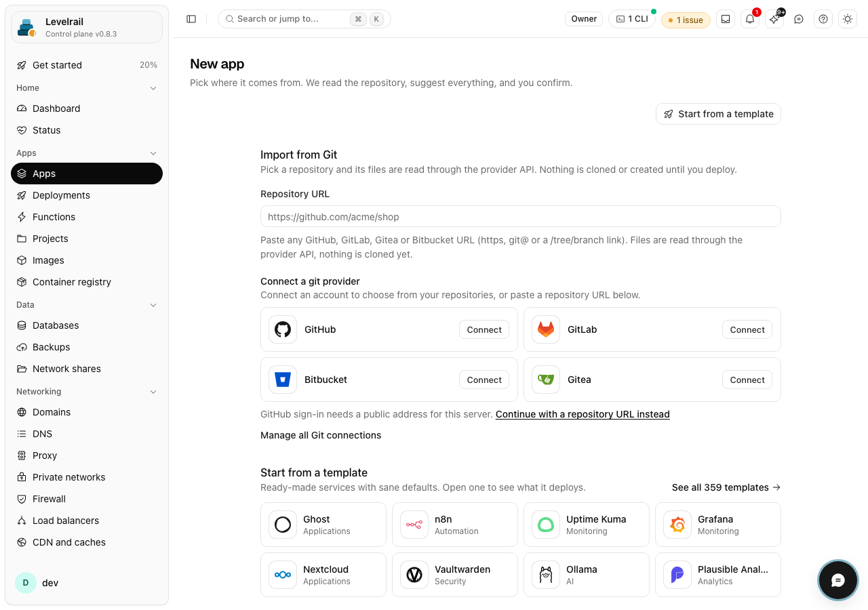This screenshot has height=610, width=868.
Task: Open the Search or jump to box
Action: 304,19
